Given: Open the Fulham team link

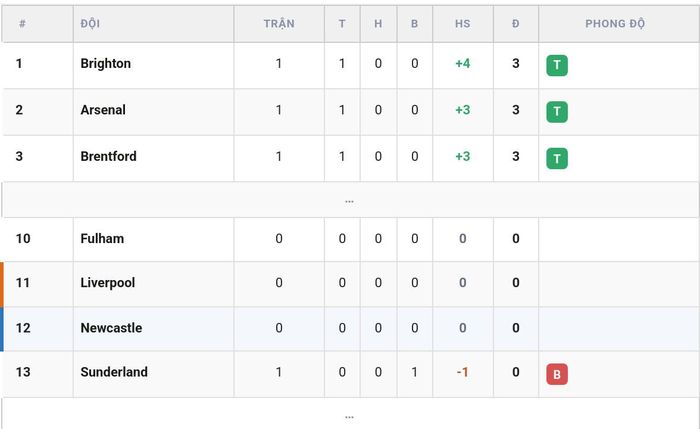Looking at the screenshot, I should [102, 238].
